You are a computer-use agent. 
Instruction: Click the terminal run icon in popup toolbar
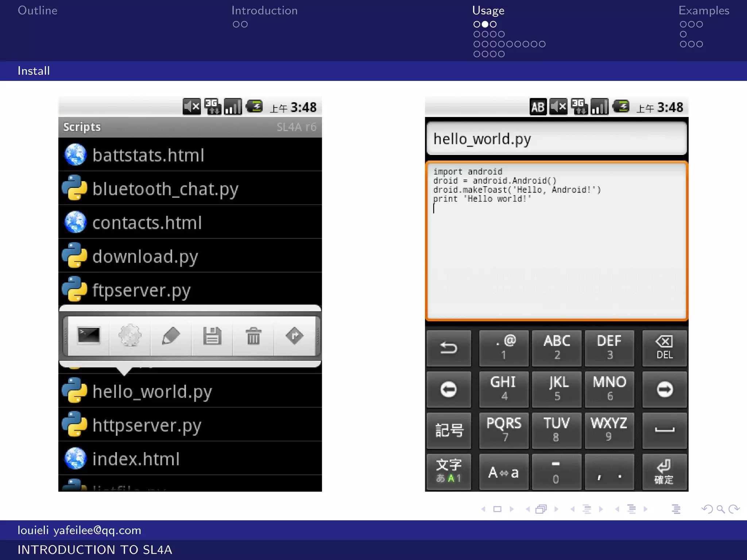pos(89,335)
